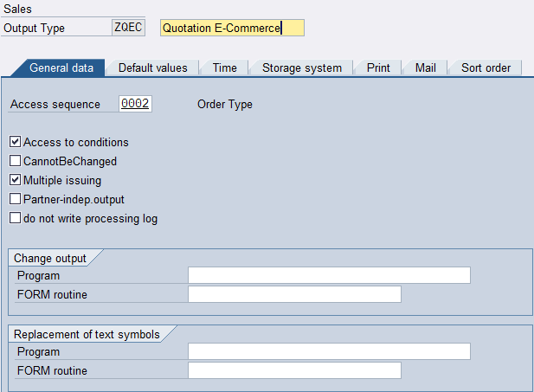
Task: Switch to the Mail tab
Action: pyautogui.click(x=425, y=67)
